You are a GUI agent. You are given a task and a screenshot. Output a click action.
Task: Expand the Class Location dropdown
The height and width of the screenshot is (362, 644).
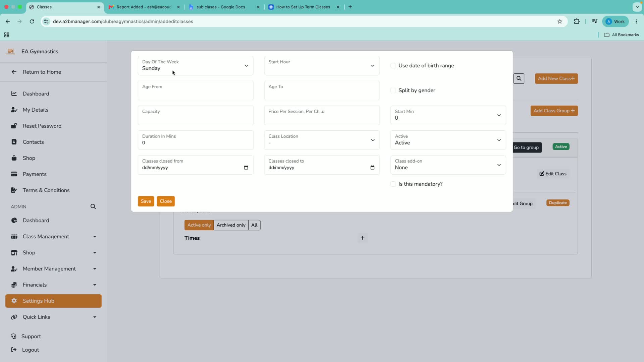[x=322, y=140]
